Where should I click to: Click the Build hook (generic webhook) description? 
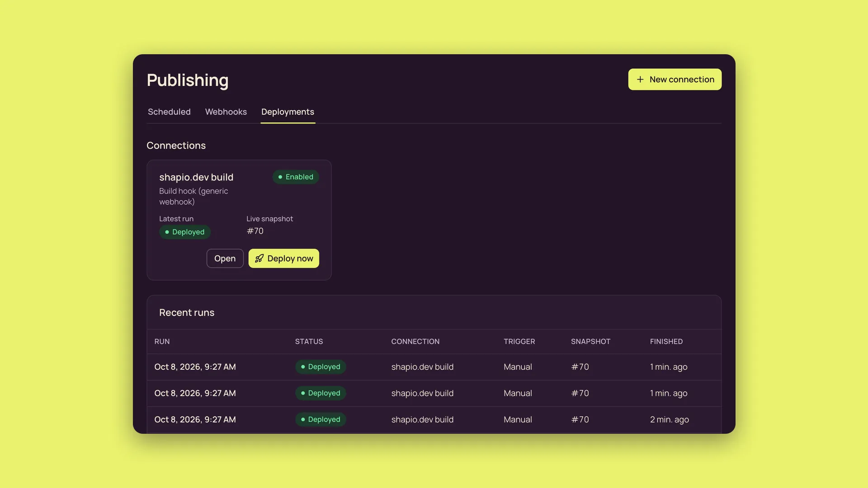click(193, 197)
